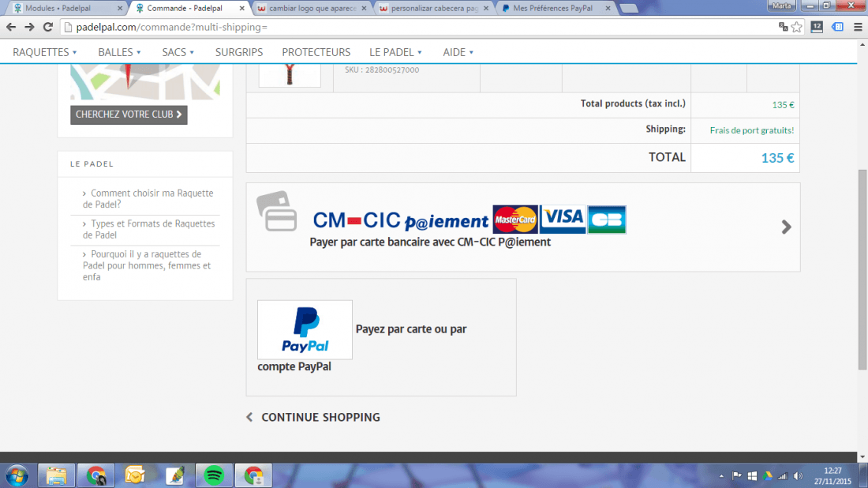The height and width of the screenshot is (488, 868).
Task: Show hidden system tray icons
Action: (721, 476)
